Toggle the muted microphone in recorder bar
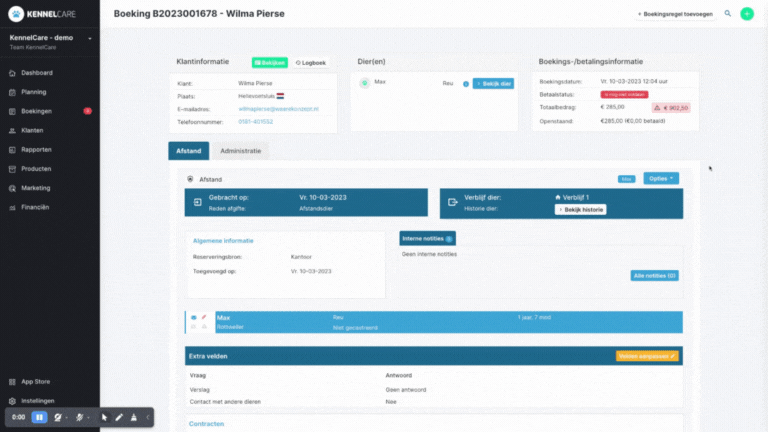768x432 pixels. [79, 417]
